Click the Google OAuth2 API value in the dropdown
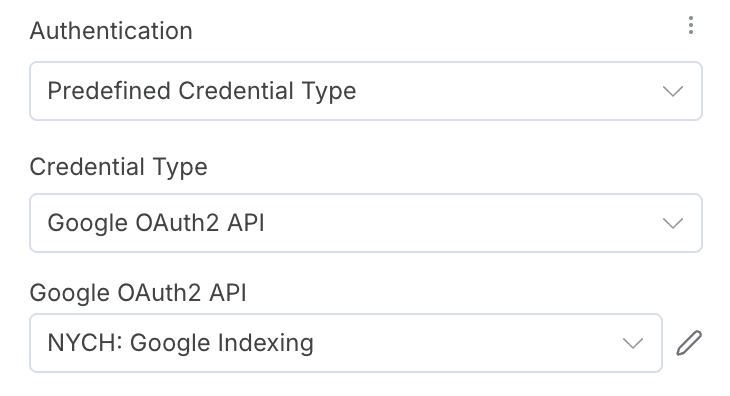Image resolution: width=730 pixels, height=396 pixels. (156, 223)
